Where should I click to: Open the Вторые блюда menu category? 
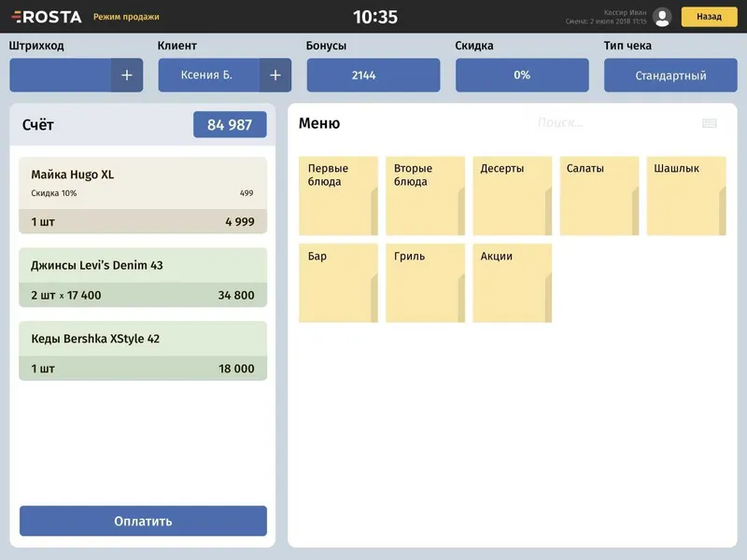(x=426, y=196)
